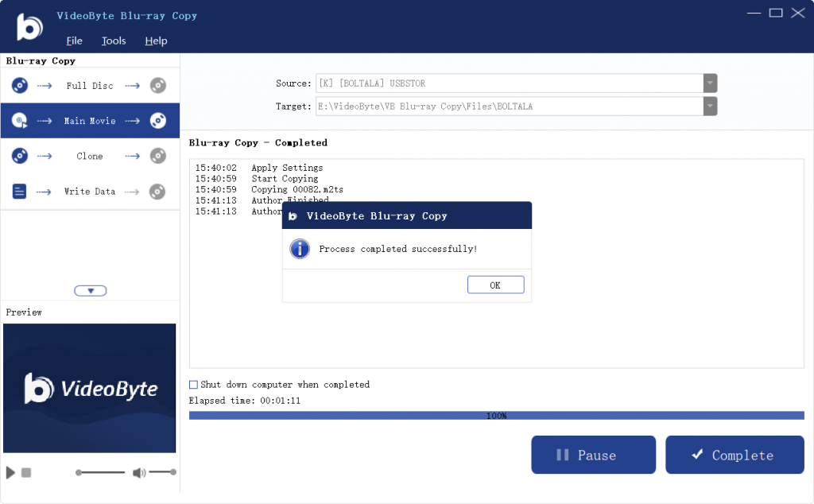This screenshot has height=504, width=814.
Task: Minimize the VideoByte window
Action: [754, 13]
